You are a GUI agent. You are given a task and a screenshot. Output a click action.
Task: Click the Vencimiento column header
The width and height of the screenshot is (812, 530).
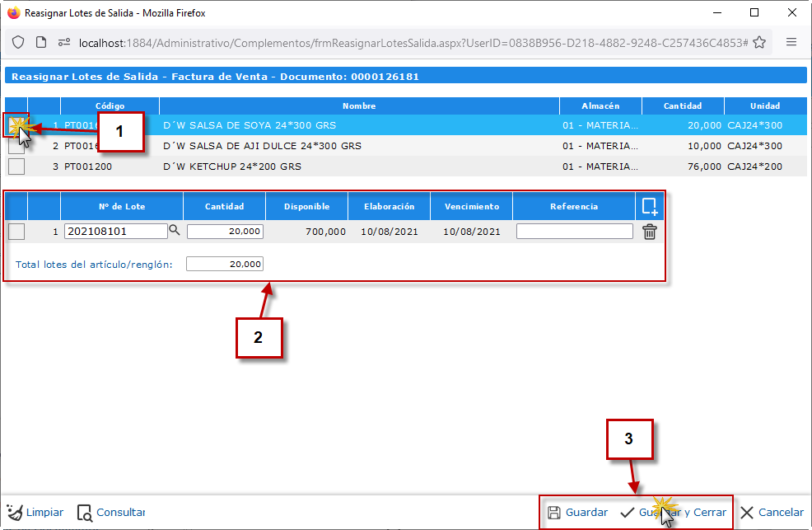click(471, 206)
